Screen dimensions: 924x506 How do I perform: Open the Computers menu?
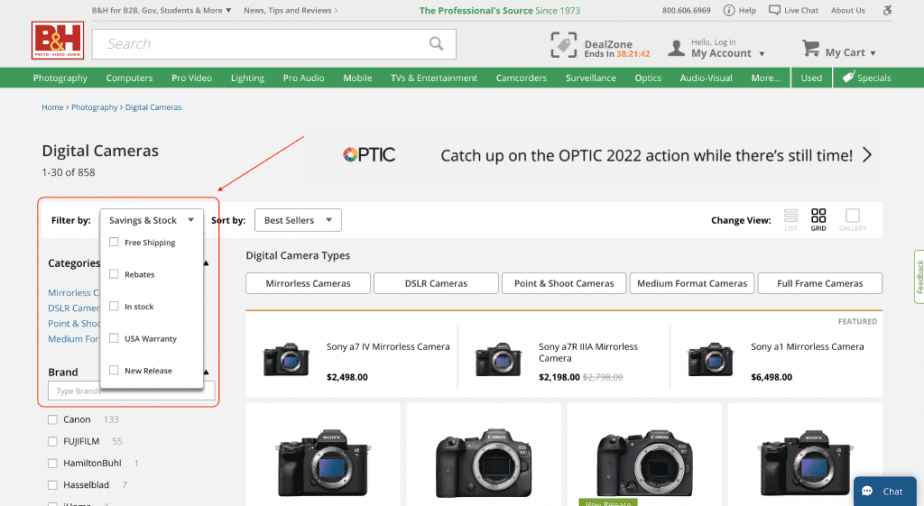129,78
